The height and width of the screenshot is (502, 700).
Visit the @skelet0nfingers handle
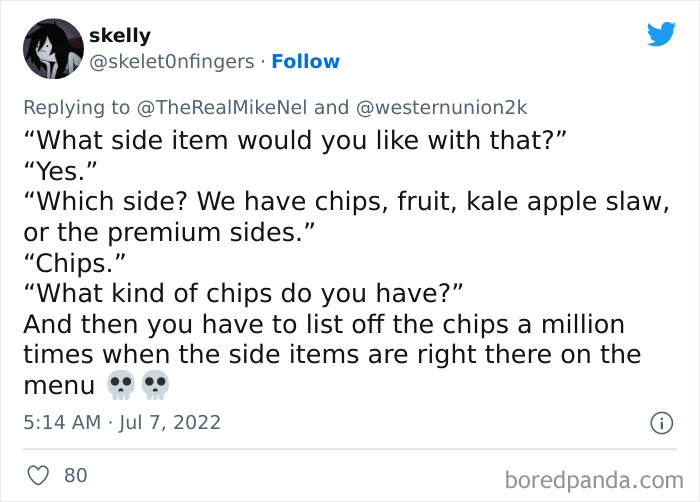[x=172, y=62]
